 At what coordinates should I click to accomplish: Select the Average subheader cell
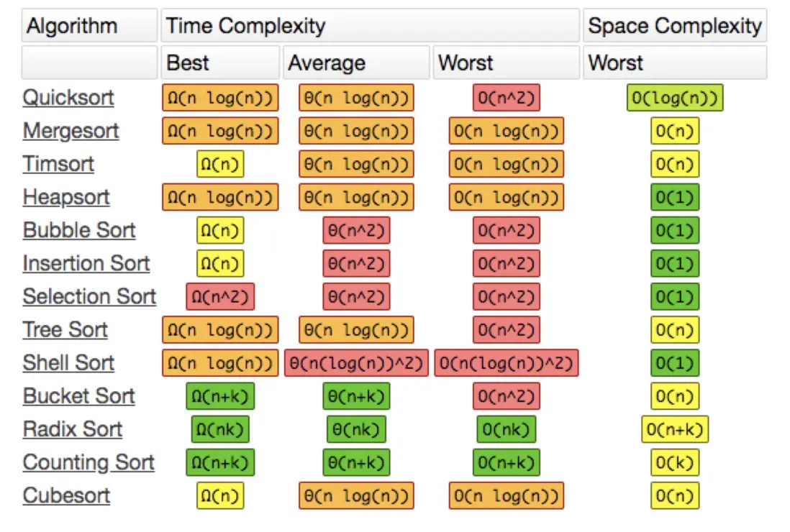356,63
